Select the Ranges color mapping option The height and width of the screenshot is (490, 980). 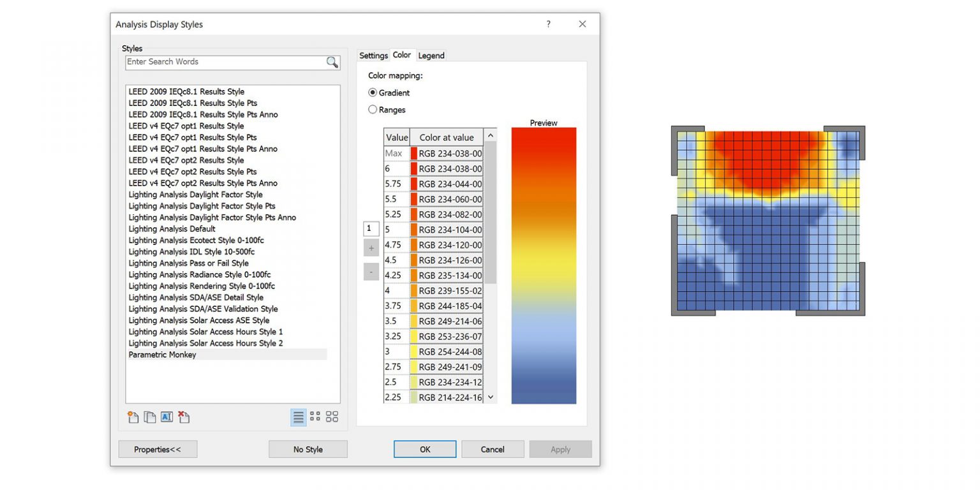point(373,109)
